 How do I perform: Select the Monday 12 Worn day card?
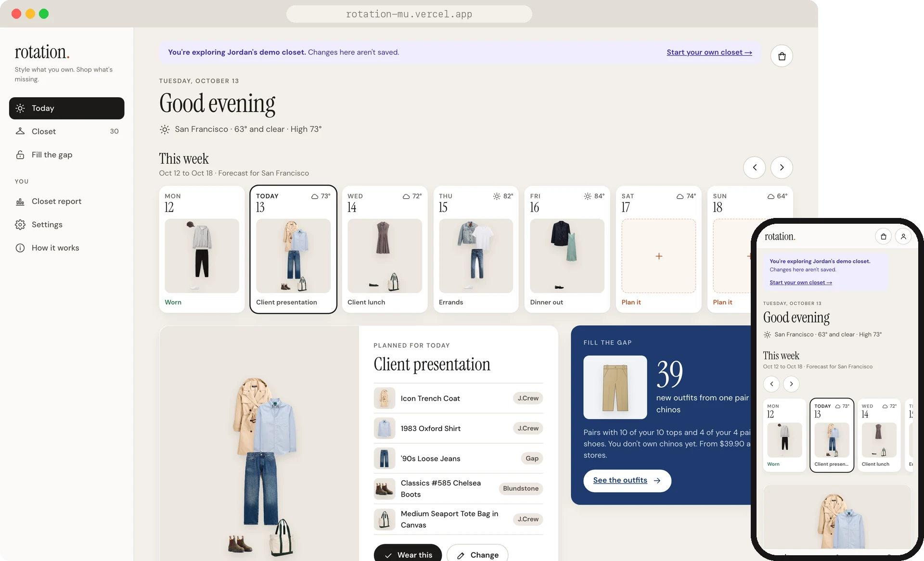202,249
